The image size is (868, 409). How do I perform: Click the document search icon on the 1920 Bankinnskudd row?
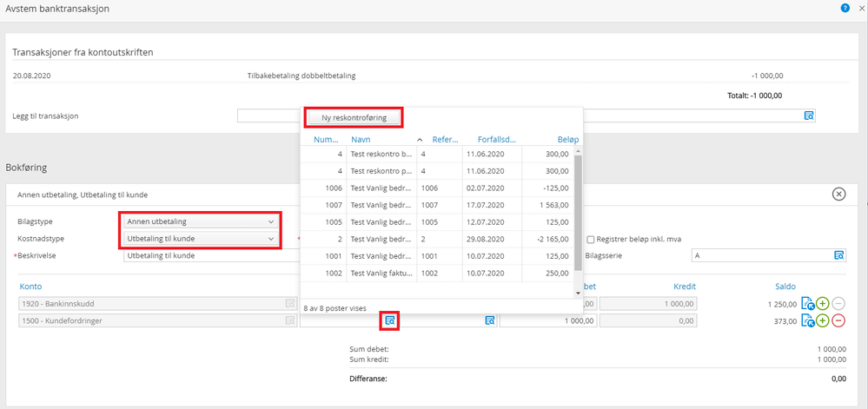(x=806, y=304)
